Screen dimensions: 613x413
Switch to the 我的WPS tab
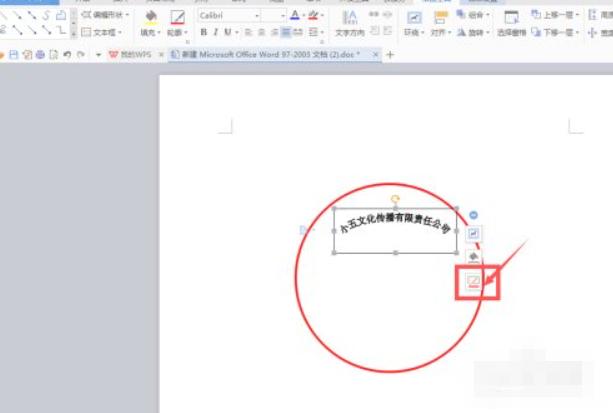[x=135, y=54]
